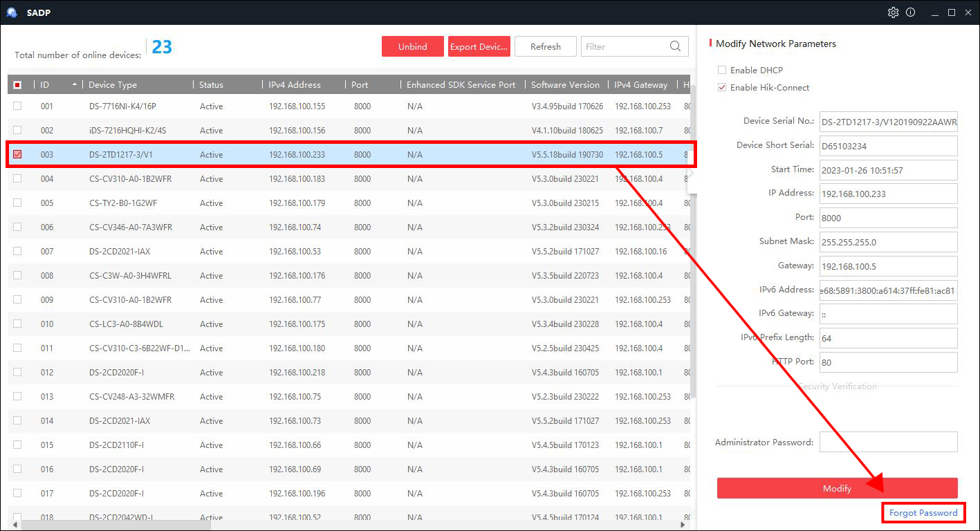980x531 pixels.
Task: Select device row DS-7716NI-K4/16P
Action: [x=349, y=106]
